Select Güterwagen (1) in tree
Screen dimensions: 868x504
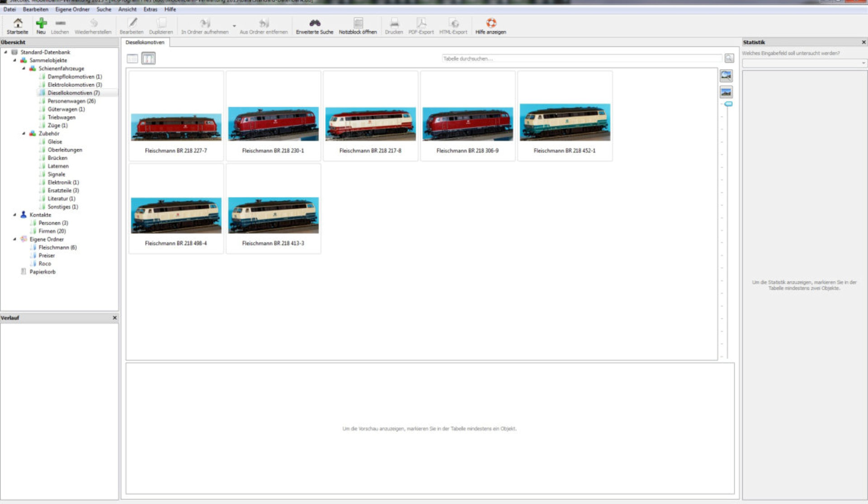pyautogui.click(x=66, y=109)
